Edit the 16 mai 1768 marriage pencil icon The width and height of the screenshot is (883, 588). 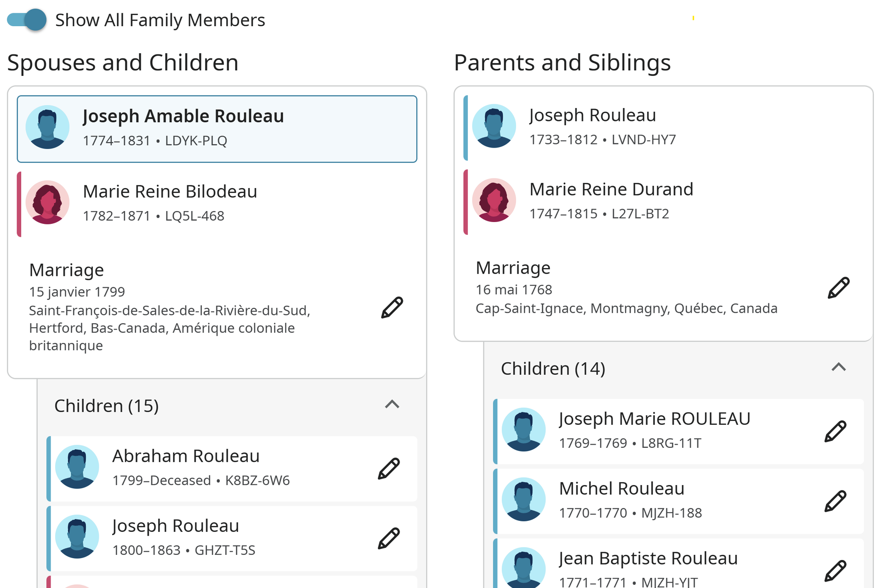pos(838,288)
